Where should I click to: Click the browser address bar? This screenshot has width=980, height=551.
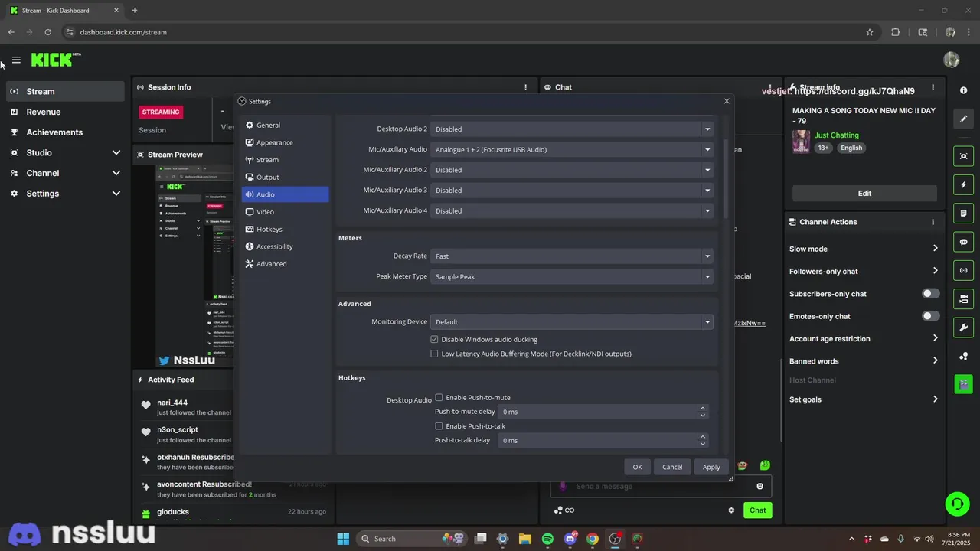467,32
